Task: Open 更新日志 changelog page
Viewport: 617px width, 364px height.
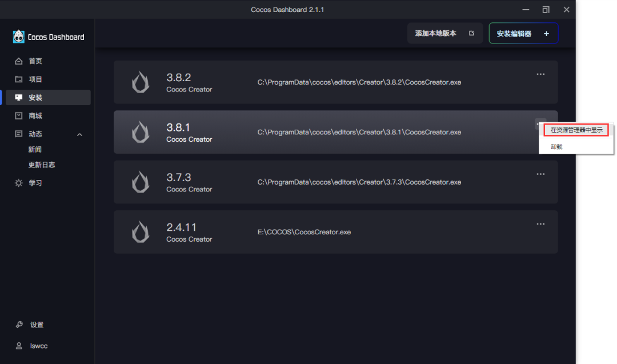Action: 42,165
